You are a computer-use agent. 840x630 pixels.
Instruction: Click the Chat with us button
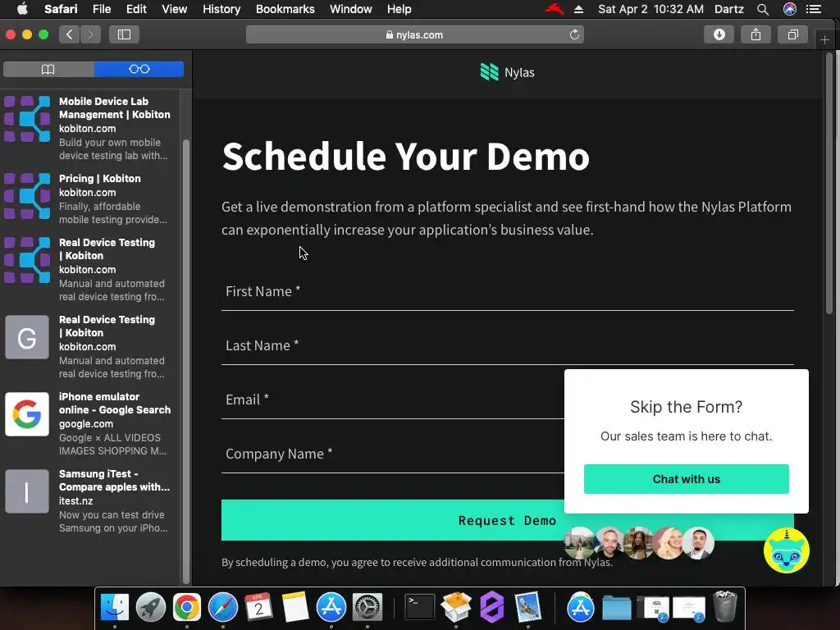point(687,479)
